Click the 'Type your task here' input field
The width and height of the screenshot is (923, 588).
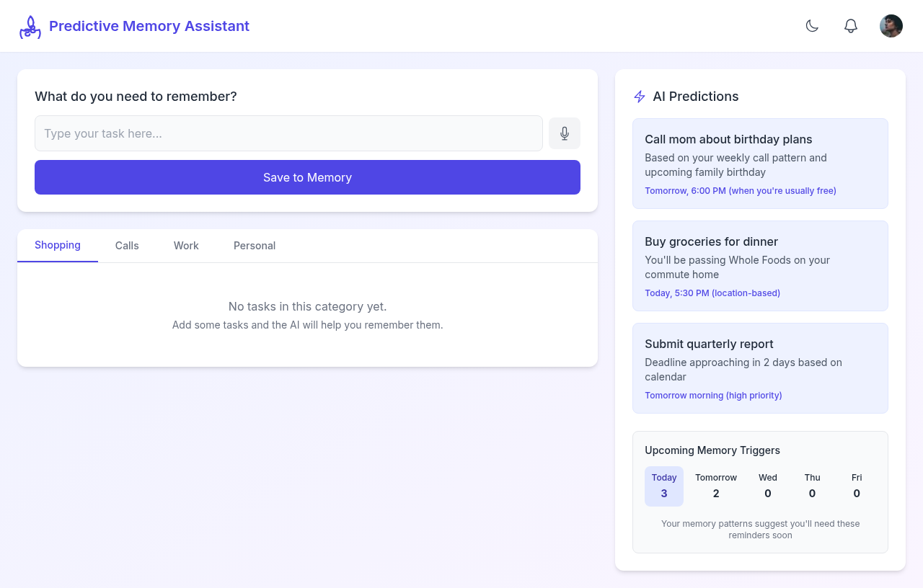(x=288, y=133)
